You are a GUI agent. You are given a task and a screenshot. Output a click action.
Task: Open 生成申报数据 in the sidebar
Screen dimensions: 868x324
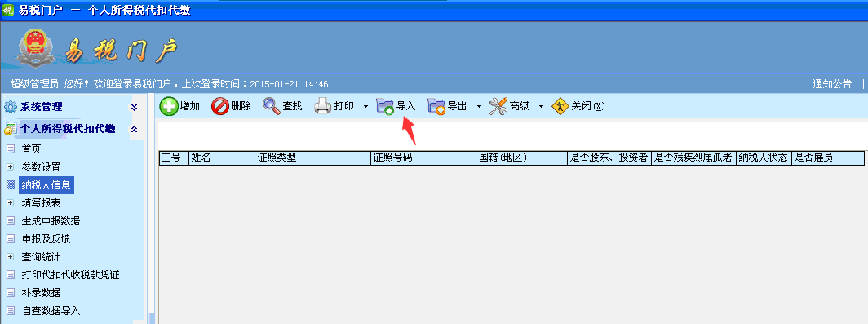click(51, 221)
